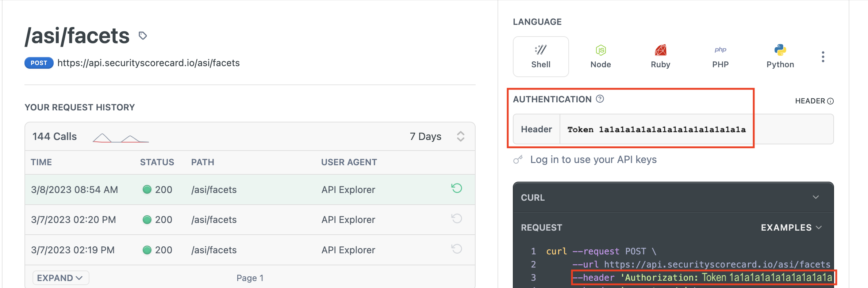Replay the 3/7/2023 02:19 PM request

[457, 249]
